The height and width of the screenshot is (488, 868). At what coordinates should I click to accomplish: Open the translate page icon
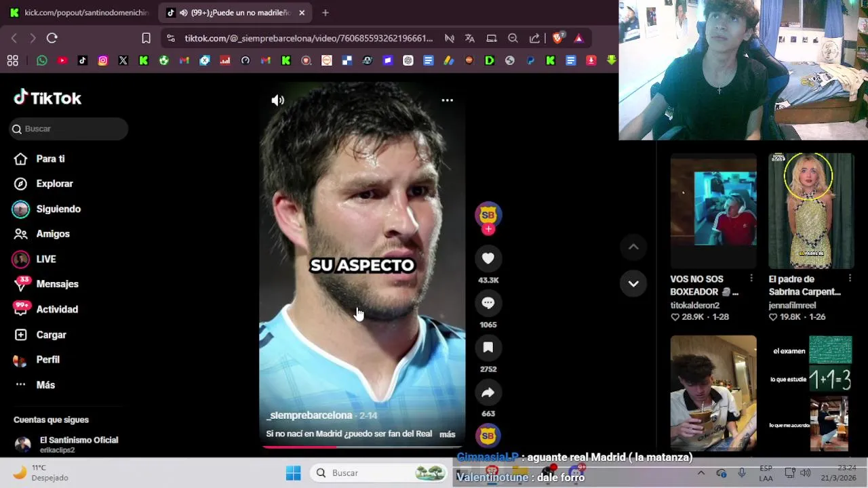pos(470,39)
